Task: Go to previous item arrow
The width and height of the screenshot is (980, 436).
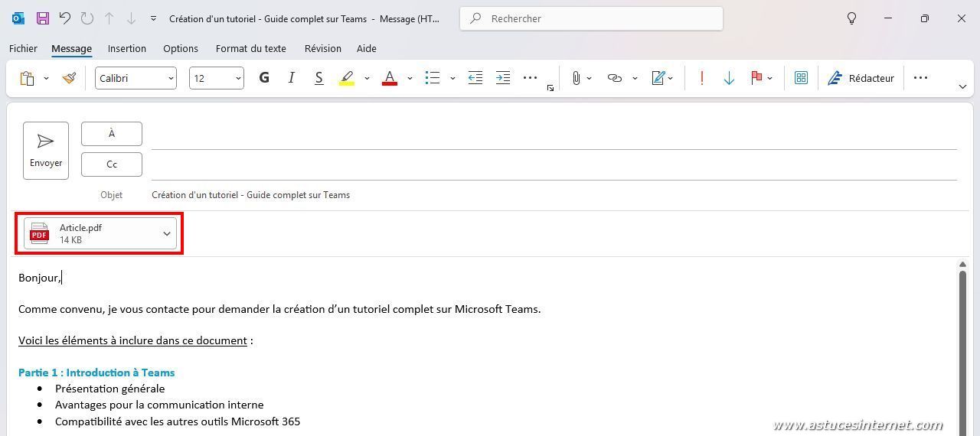Action: tap(109, 18)
